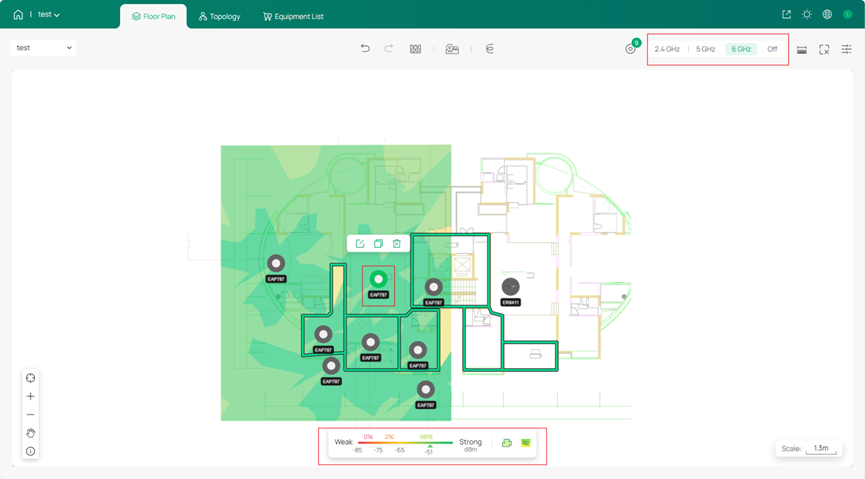The width and height of the screenshot is (865, 479).
Task: Click the undo arrow icon
Action: [x=365, y=49]
